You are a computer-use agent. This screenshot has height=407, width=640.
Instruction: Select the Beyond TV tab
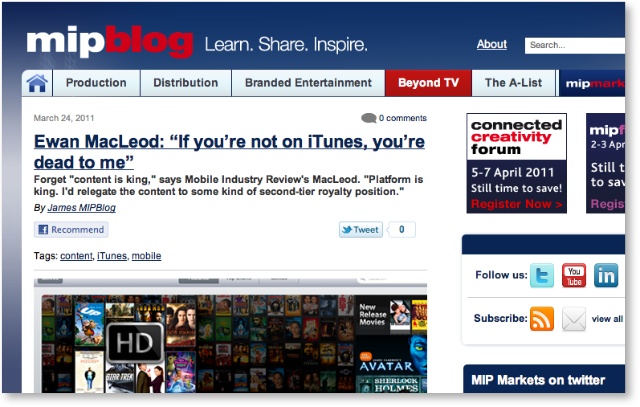pyautogui.click(x=428, y=83)
